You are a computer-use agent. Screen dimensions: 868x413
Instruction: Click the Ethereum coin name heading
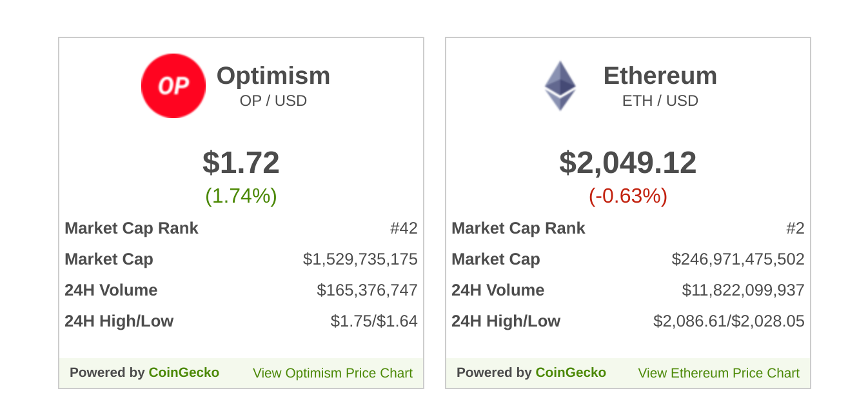pos(660,76)
